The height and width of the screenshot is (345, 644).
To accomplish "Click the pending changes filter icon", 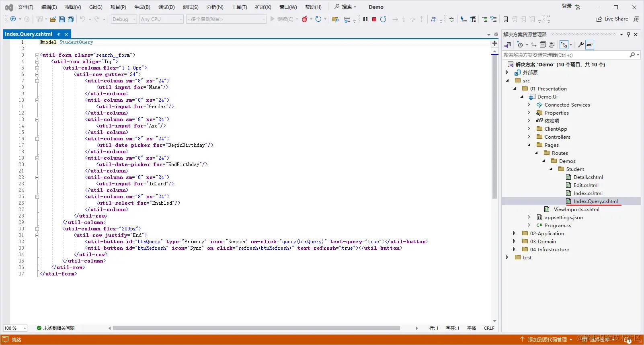I will coord(520,45).
